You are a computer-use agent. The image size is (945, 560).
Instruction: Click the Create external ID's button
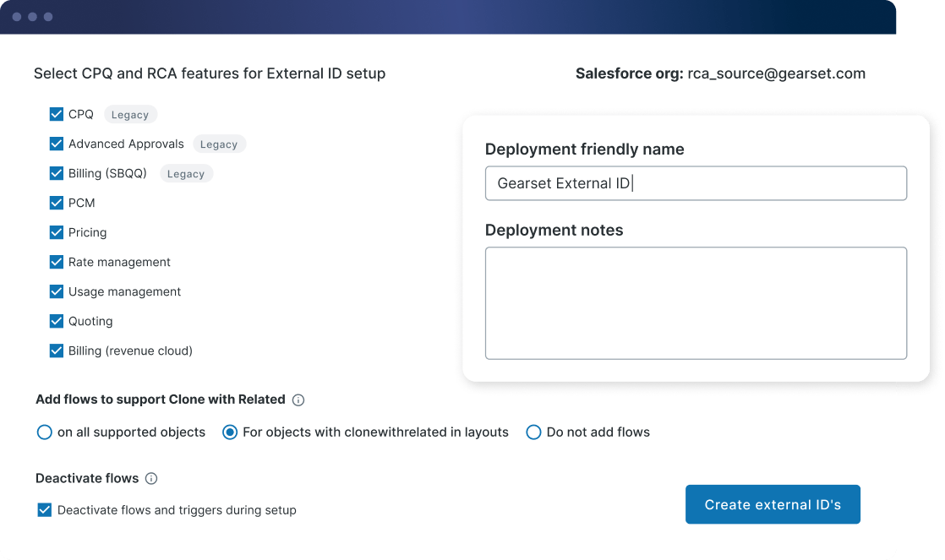773,504
